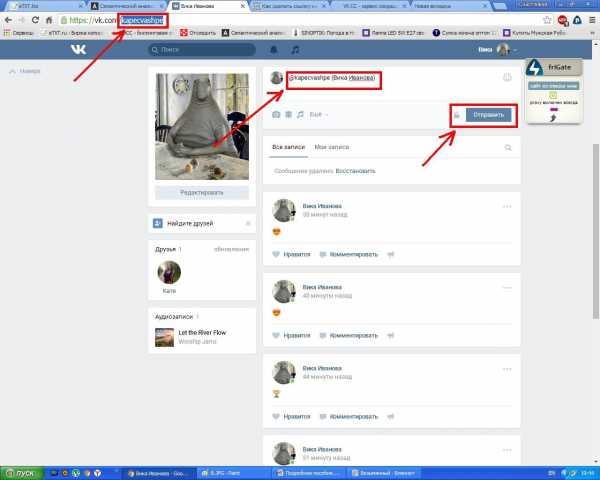Click the wall search magnifier icon
600x480 pixels.
[x=508, y=147]
